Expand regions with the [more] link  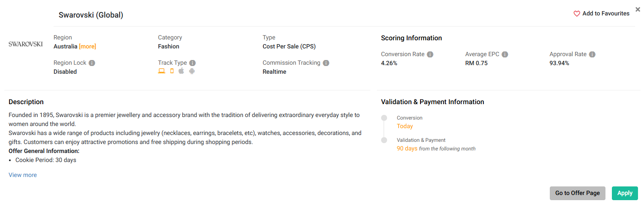(87, 46)
